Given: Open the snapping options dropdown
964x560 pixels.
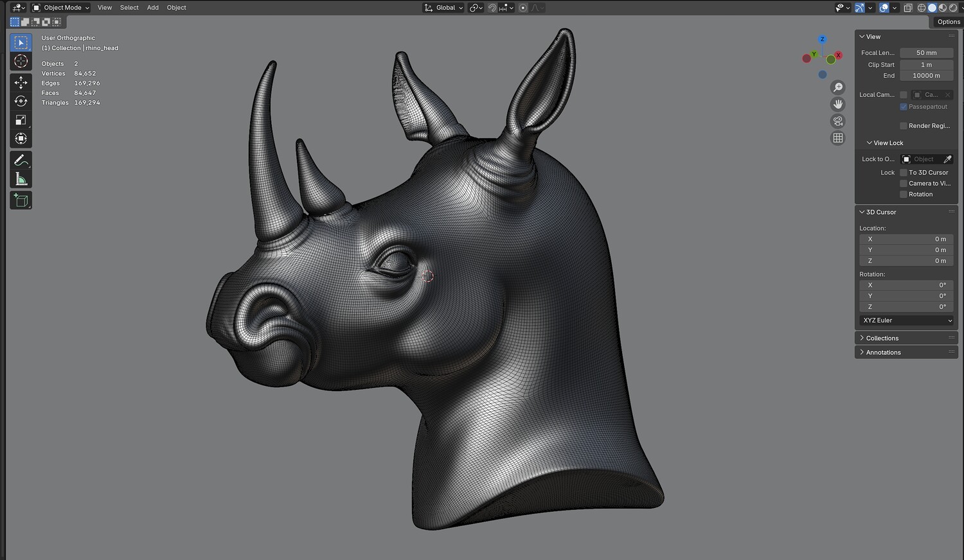Looking at the screenshot, I should (x=506, y=8).
